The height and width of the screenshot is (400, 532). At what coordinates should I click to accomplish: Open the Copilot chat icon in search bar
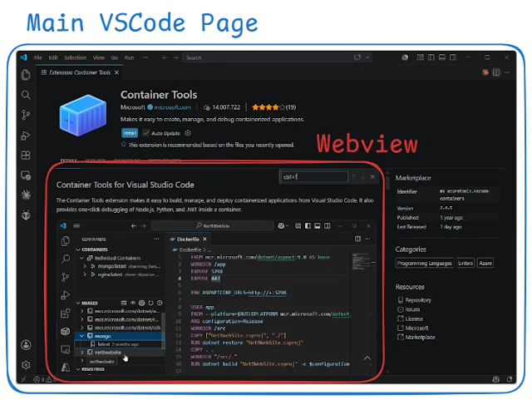tap(357, 57)
